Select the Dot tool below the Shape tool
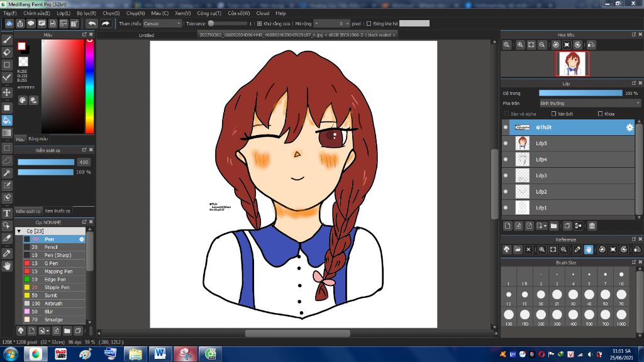Viewport: 644px width, 362px height. 7,77
